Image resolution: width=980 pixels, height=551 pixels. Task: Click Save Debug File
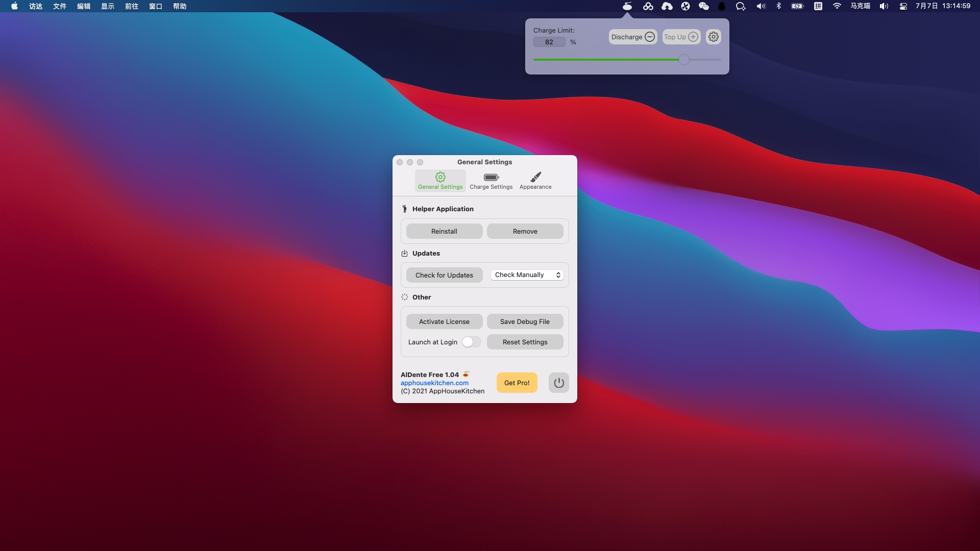(525, 321)
